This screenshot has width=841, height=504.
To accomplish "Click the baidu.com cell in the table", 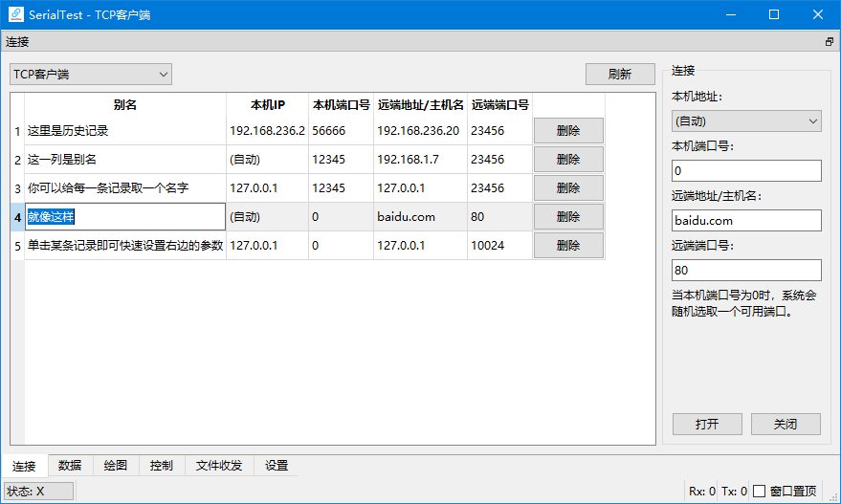I will point(421,216).
